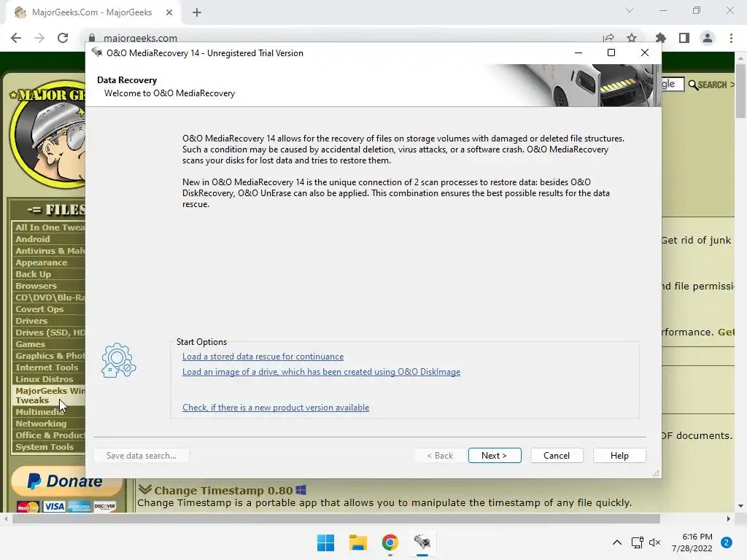Open CD\DVD\Blu-Ray category
The width and height of the screenshot is (747, 560).
50,297
